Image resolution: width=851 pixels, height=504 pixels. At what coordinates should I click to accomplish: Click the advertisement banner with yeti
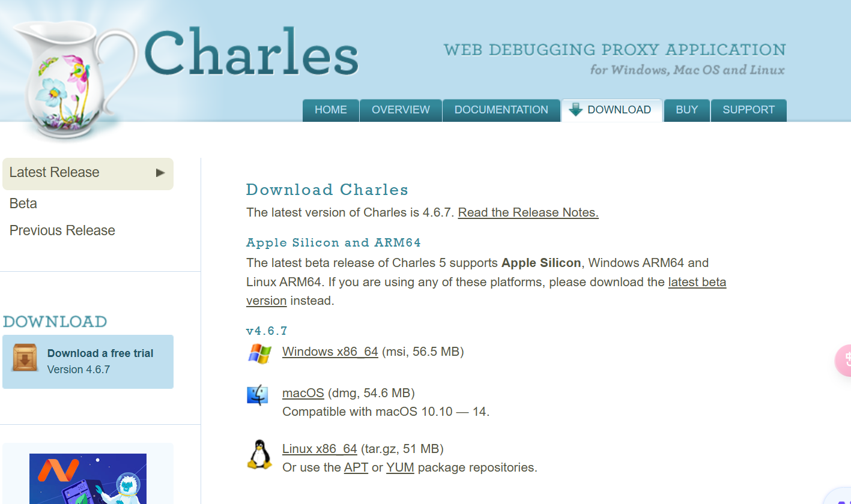coord(88,478)
